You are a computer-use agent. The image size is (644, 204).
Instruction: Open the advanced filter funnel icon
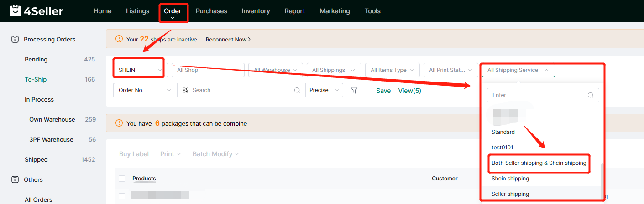coord(354,90)
